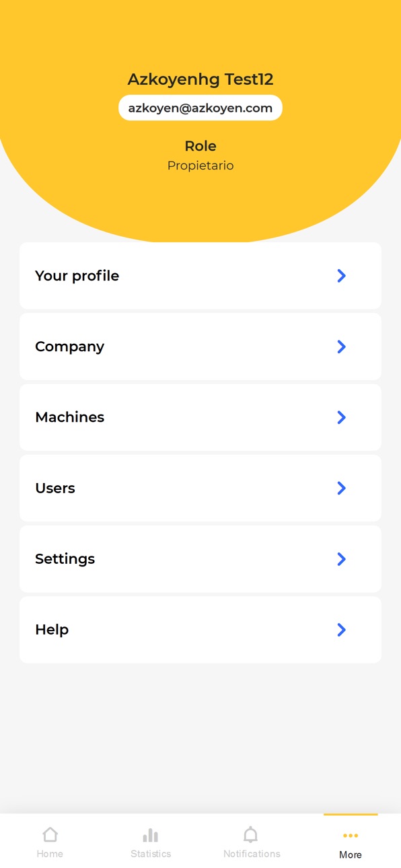This screenshot has height=868, width=401.
Task: Click the chevron arrow beside Settings
Action: pos(341,559)
